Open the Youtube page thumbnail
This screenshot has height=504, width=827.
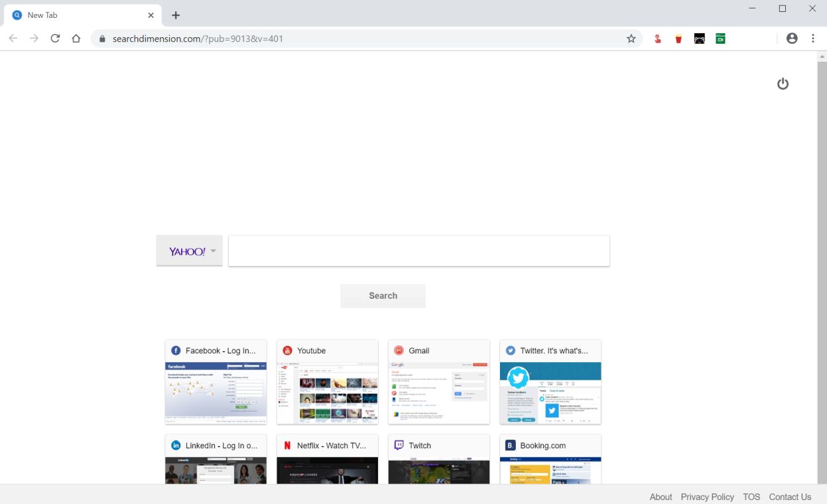point(328,393)
